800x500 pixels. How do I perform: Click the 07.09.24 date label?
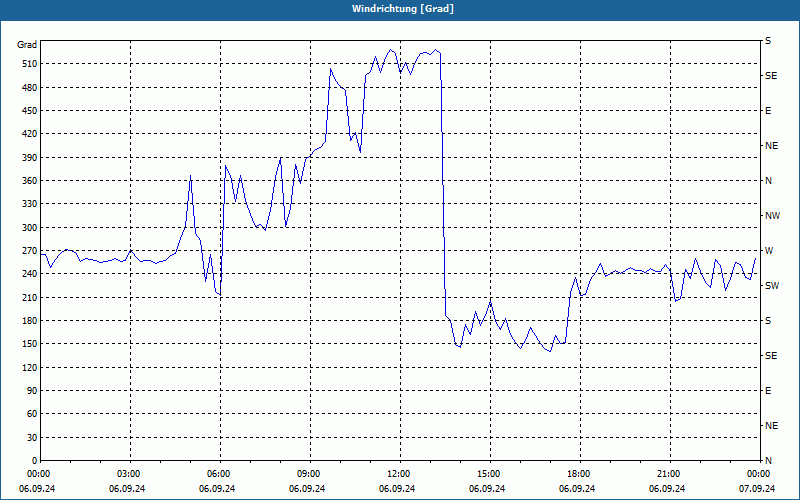[x=757, y=488]
